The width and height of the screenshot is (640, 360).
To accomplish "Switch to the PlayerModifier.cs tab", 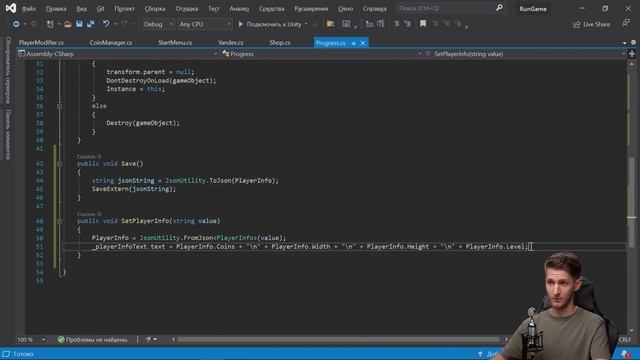I will click(41, 42).
